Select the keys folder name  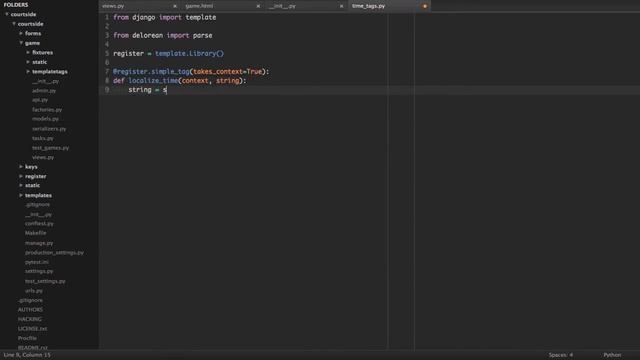(x=31, y=167)
